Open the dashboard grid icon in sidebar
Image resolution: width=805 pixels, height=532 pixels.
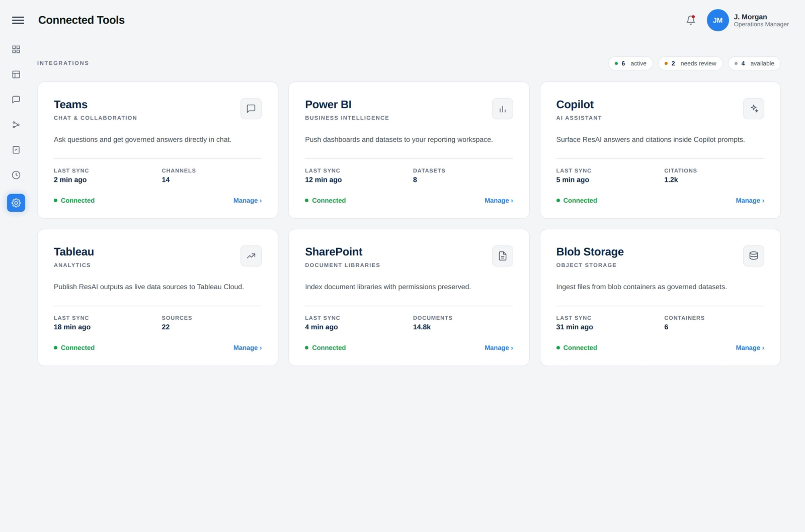point(16,49)
